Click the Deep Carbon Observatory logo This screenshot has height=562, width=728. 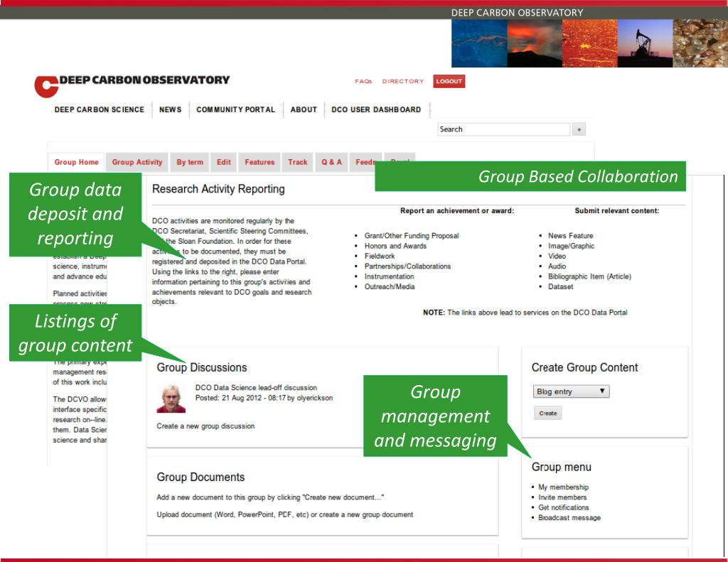pyautogui.click(x=132, y=85)
